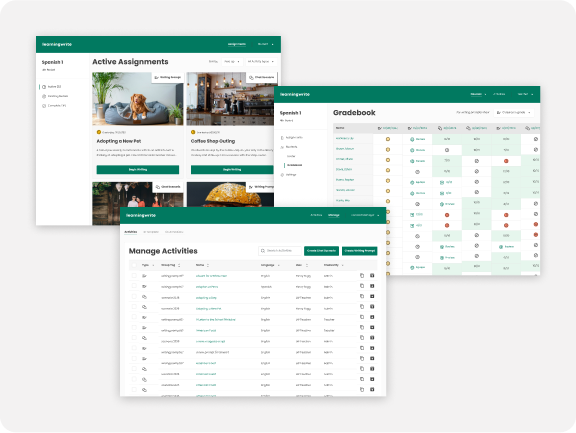Viewport: 576px width, 433px height.
Task: Check seventh row checkbox in Manage Activities
Action: pyautogui.click(x=134, y=338)
